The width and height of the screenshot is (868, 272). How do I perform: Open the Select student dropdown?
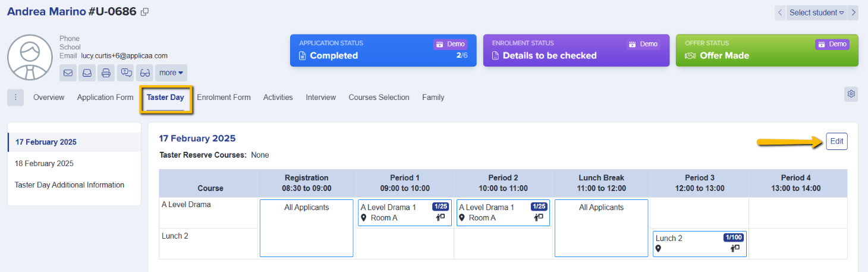click(817, 12)
